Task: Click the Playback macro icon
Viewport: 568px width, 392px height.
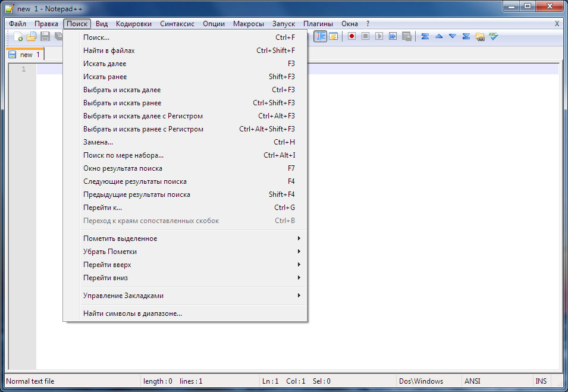Action: point(379,36)
